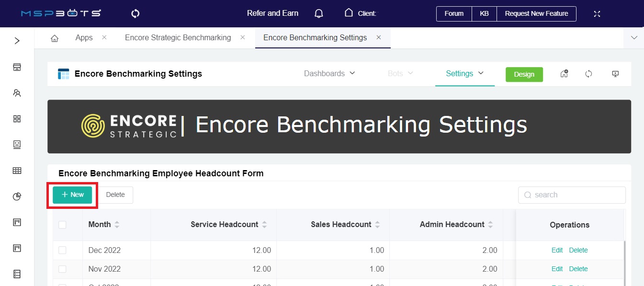Switch to the Apps tab
This screenshot has height=286, width=644.
point(84,37)
